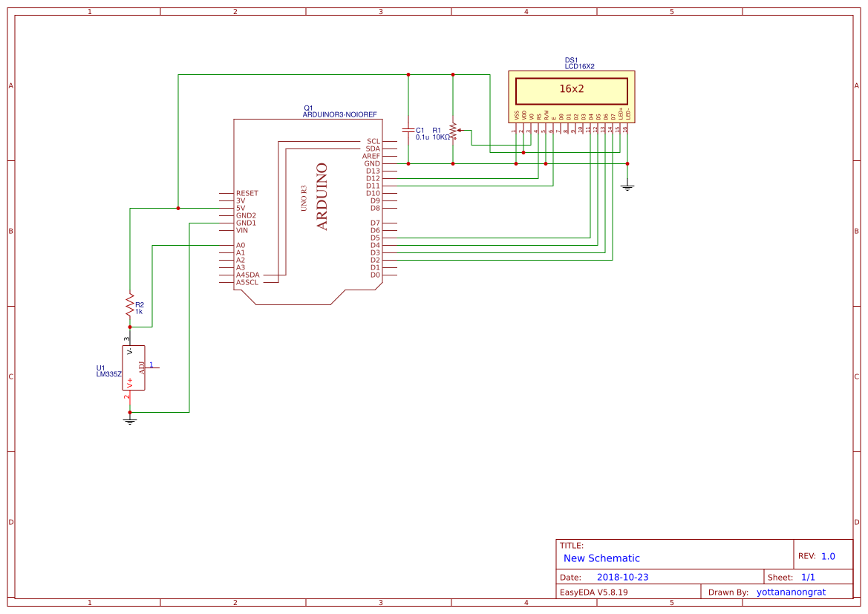The width and height of the screenshot is (868, 614).
Task: Click the A4SDA pin on the Arduino
Action: pyautogui.click(x=247, y=275)
